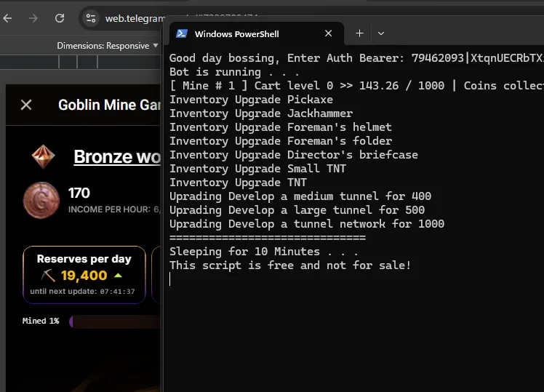The image size is (544, 392).
Task: Go forward in the browser
Action: click(33, 18)
